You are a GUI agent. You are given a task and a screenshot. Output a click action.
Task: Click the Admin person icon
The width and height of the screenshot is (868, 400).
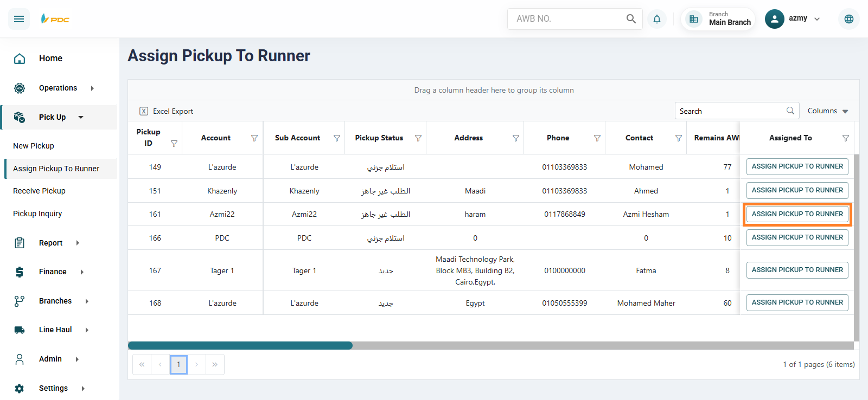(x=20, y=359)
